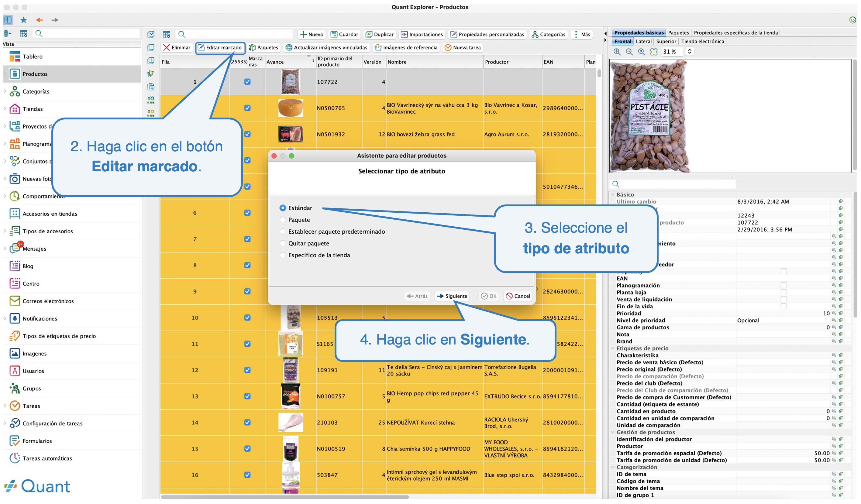The image size is (861, 504).
Task: Open the zoom percentage stepper
Action: tap(690, 52)
